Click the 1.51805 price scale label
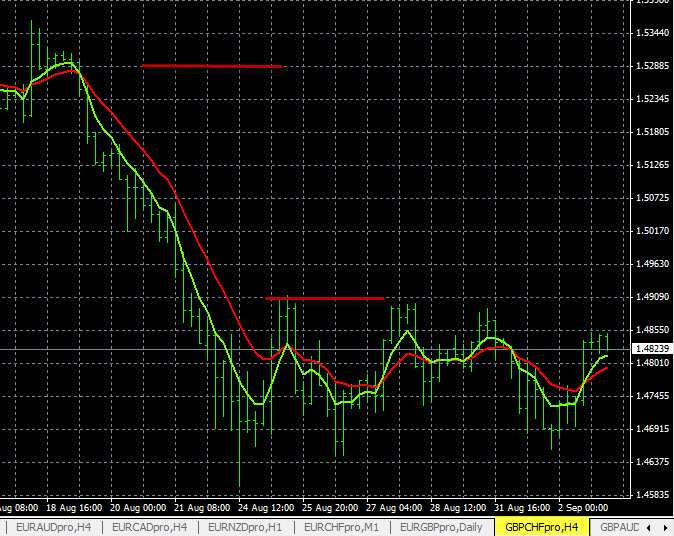 (x=653, y=132)
